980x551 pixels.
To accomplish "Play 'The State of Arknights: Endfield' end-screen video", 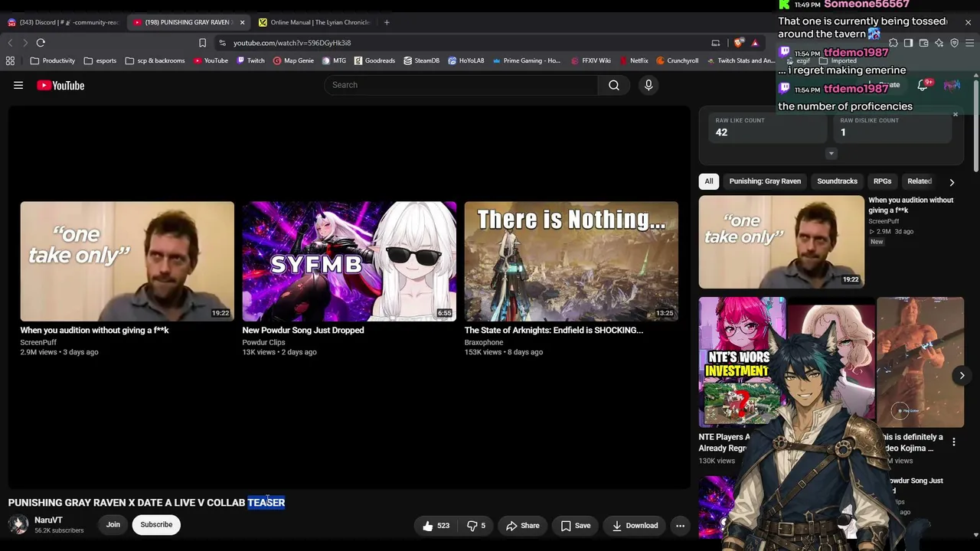I will pyautogui.click(x=571, y=261).
